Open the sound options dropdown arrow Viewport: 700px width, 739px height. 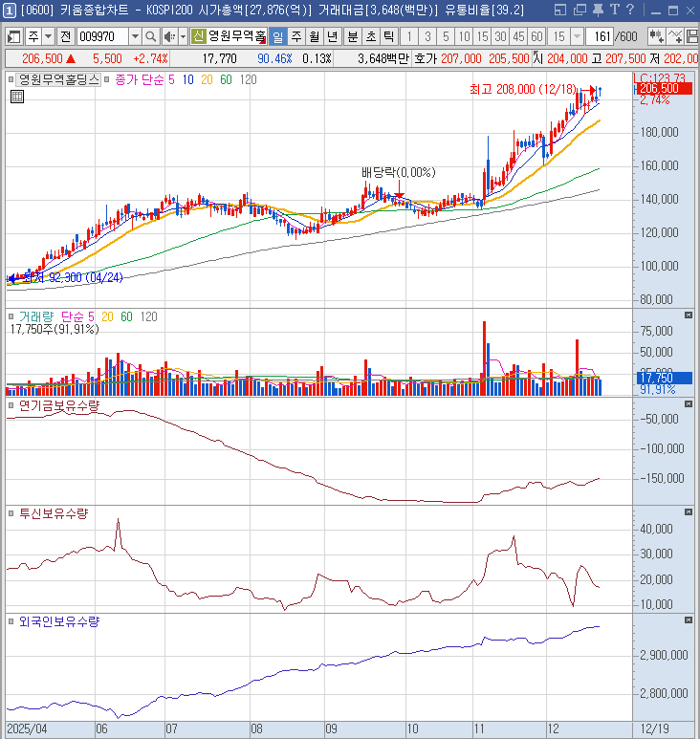(x=183, y=36)
